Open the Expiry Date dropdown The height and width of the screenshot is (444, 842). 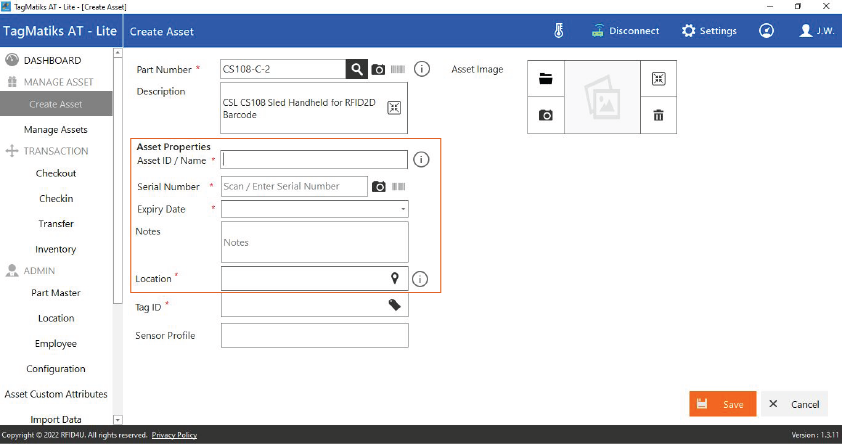point(403,209)
